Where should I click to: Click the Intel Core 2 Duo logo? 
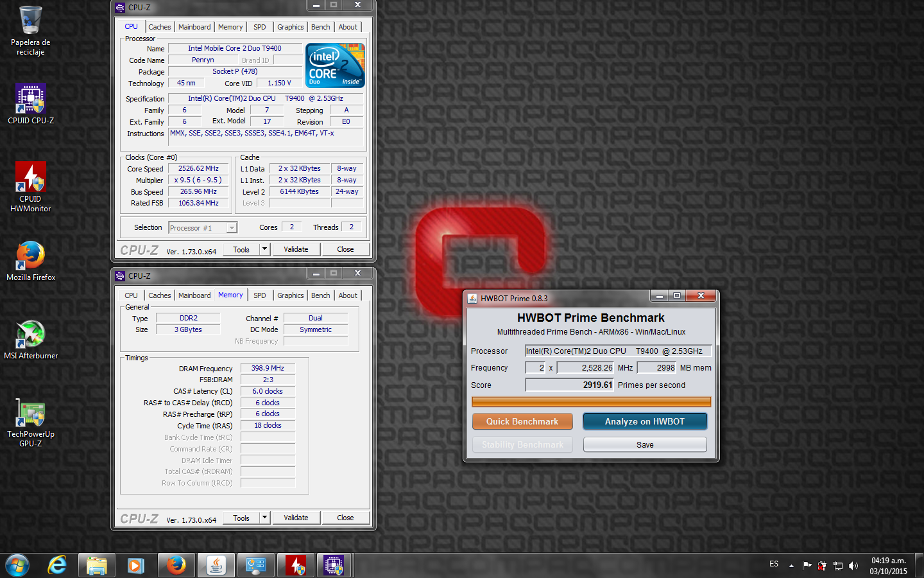coord(335,65)
